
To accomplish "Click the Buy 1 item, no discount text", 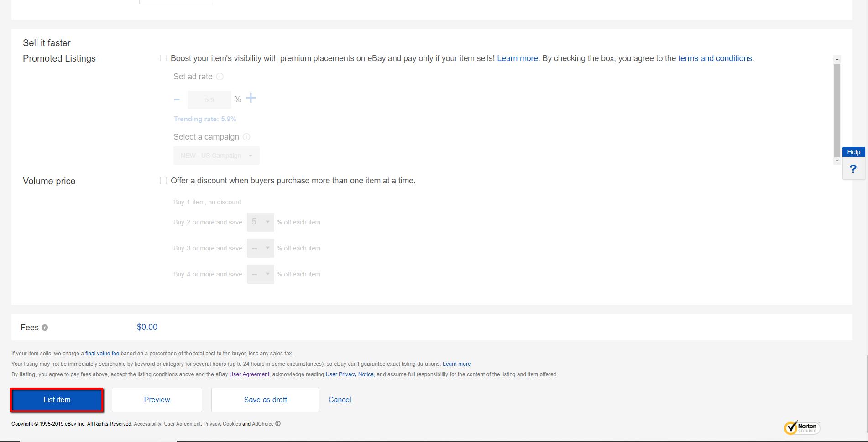I will coord(207,202).
